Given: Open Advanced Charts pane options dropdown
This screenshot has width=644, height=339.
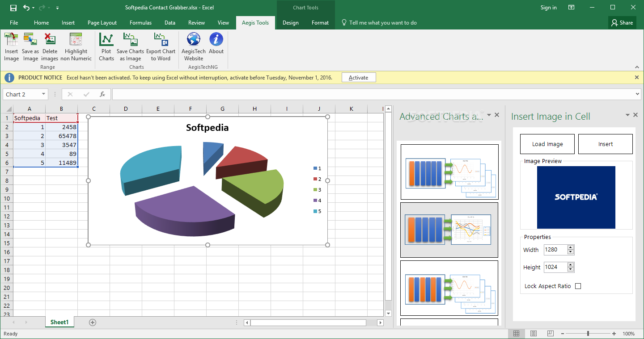Looking at the screenshot, I should click(489, 115).
